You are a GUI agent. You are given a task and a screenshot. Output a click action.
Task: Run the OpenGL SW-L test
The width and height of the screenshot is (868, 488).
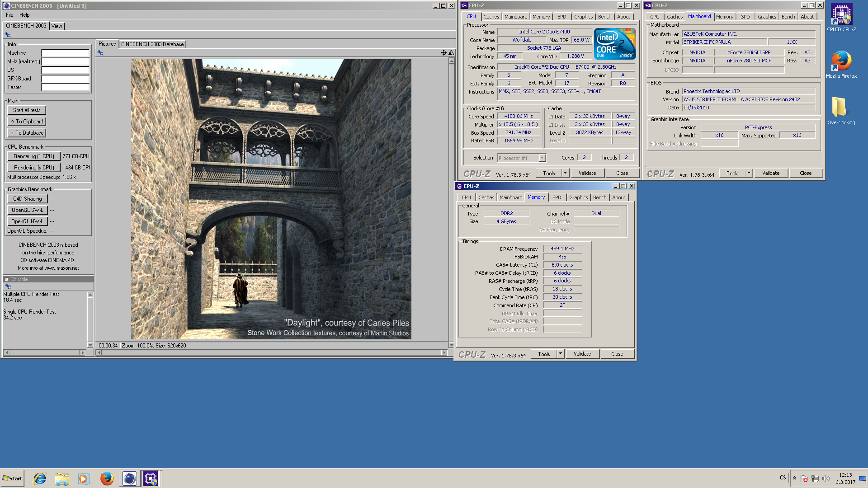click(x=28, y=210)
